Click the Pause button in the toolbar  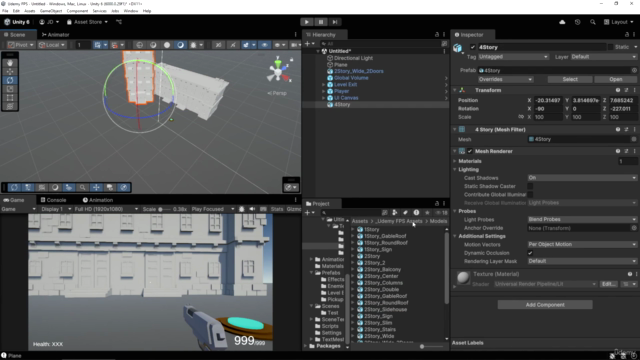point(321,22)
